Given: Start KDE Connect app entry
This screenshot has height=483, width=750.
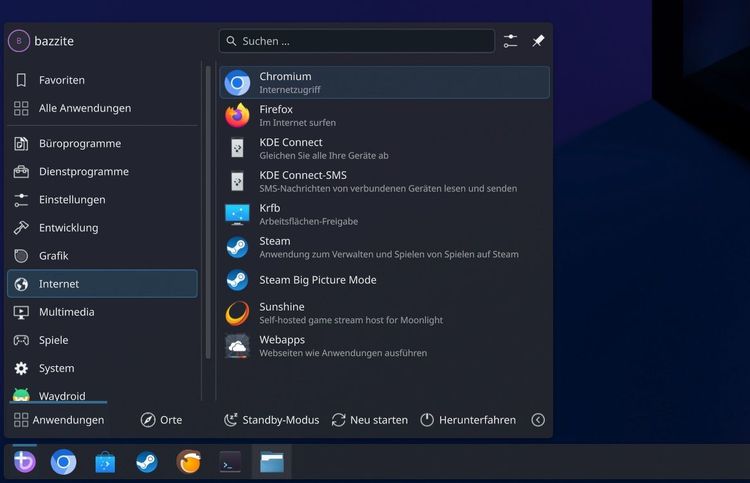Looking at the screenshot, I should click(x=384, y=149).
